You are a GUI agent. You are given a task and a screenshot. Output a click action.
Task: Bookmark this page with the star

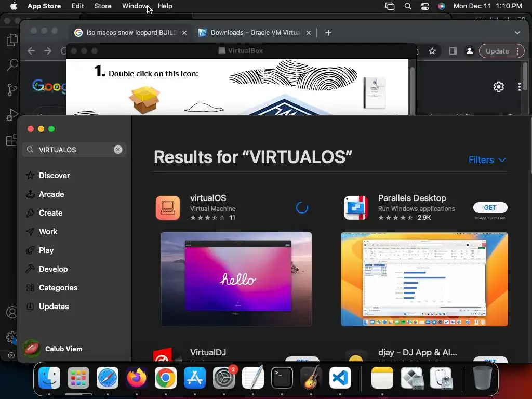pos(432,51)
